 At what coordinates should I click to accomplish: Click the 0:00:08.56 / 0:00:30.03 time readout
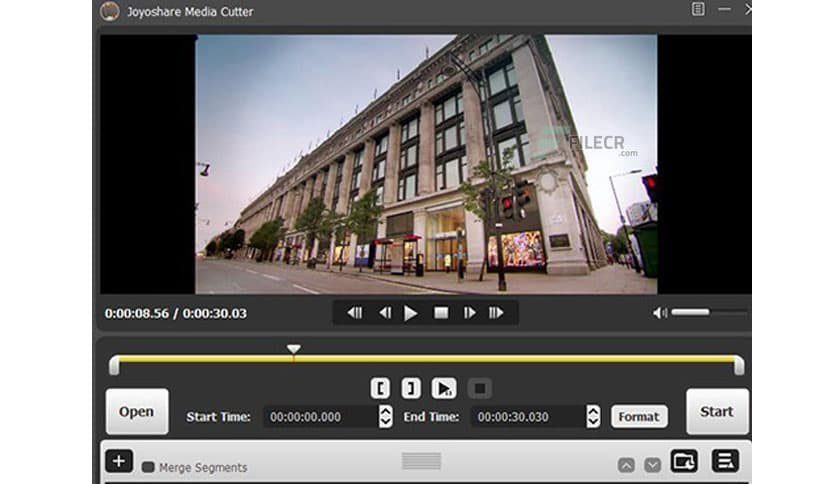[x=176, y=313]
